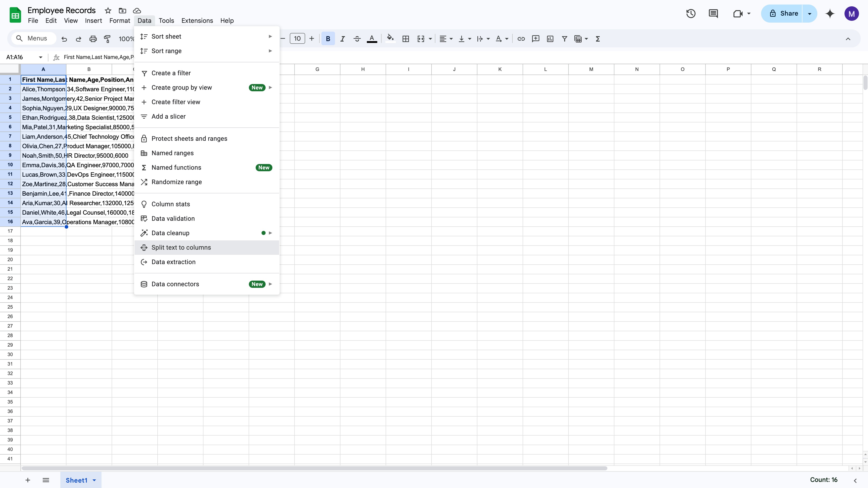
Task: Open the Sheets home logo
Action: [x=15, y=15]
